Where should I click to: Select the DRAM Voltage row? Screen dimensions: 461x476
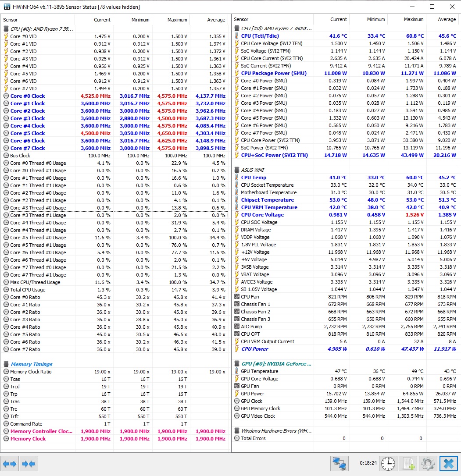[x=346, y=230]
